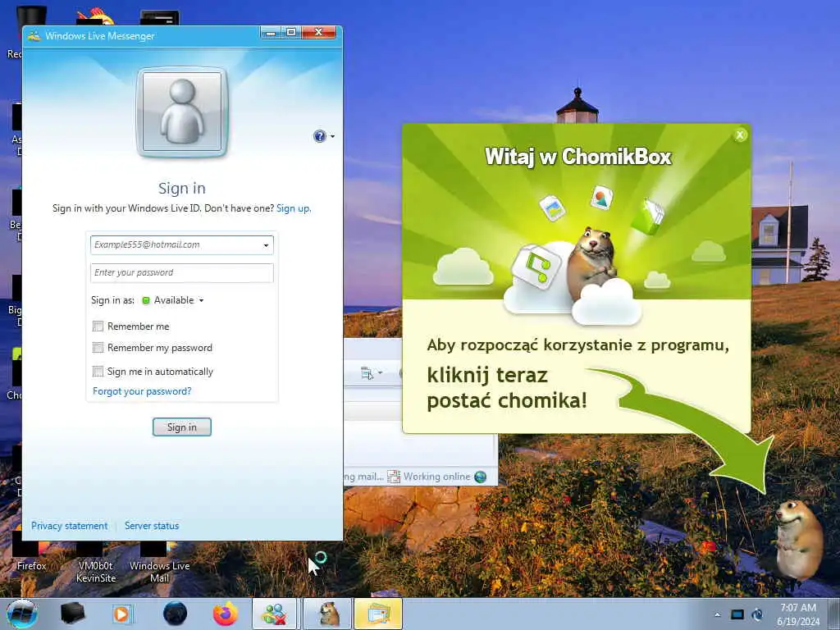The width and height of the screenshot is (840, 630).
Task: Show hidden system tray icons
Action: (717, 614)
